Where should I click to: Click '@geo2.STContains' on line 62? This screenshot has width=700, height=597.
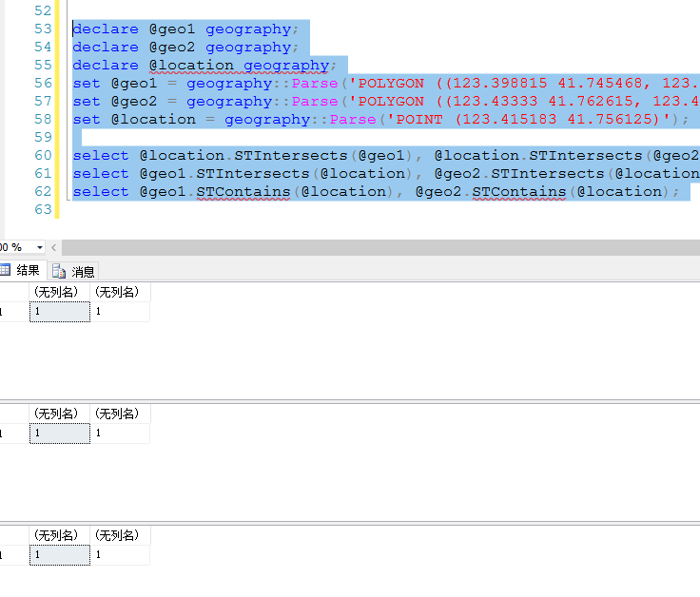[491, 192]
